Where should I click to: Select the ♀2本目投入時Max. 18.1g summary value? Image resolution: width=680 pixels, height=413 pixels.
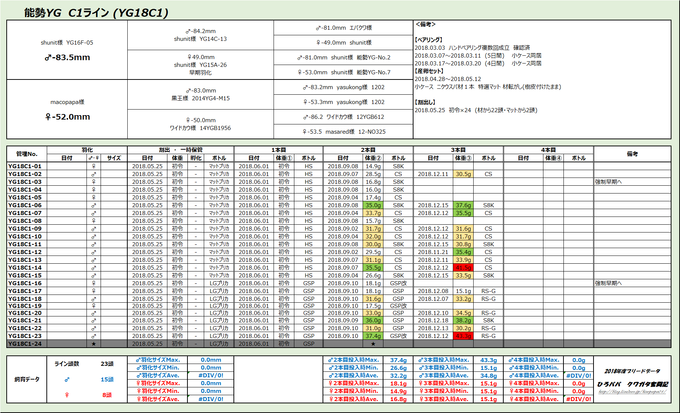point(398,384)
